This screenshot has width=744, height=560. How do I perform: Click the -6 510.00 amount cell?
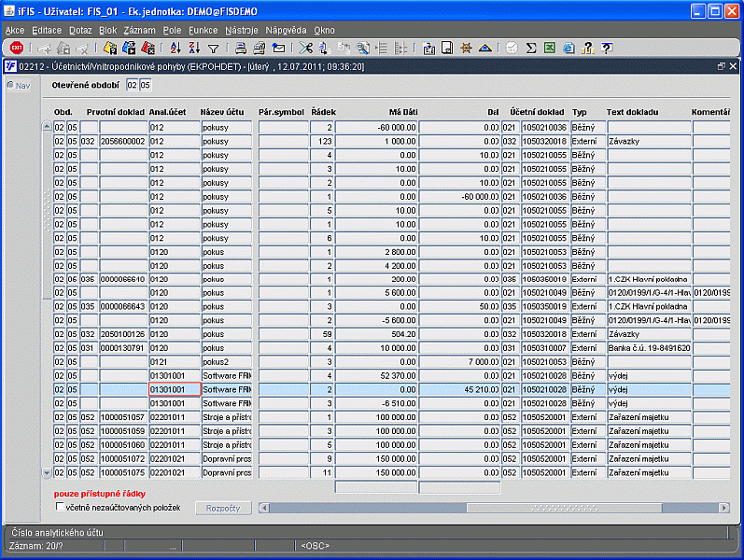pyautogui.click(x=376, y=403)
